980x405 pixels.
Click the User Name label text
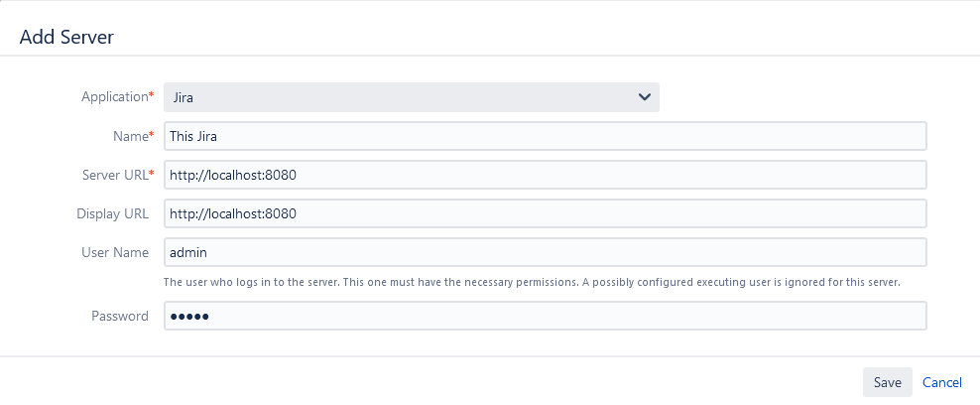(x=114, y=252)
